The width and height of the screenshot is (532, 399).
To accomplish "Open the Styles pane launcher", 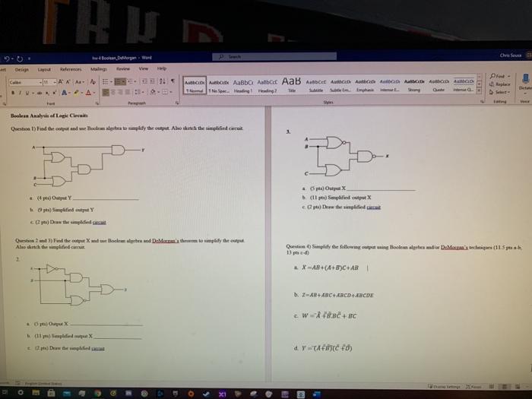I will pos(482,101).
